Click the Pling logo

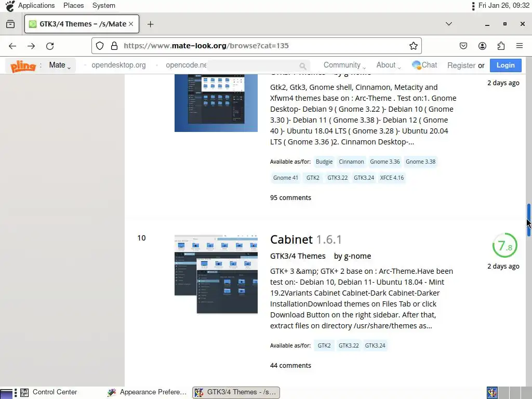(23, 66)
